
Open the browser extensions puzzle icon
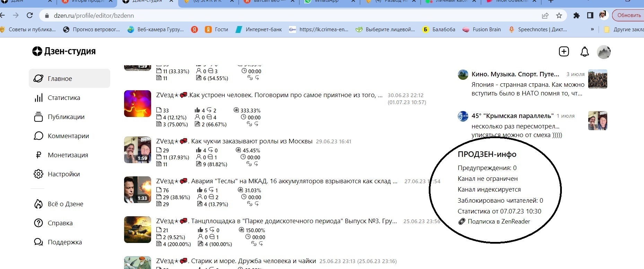pyautogui.click(x=576, y=15)
